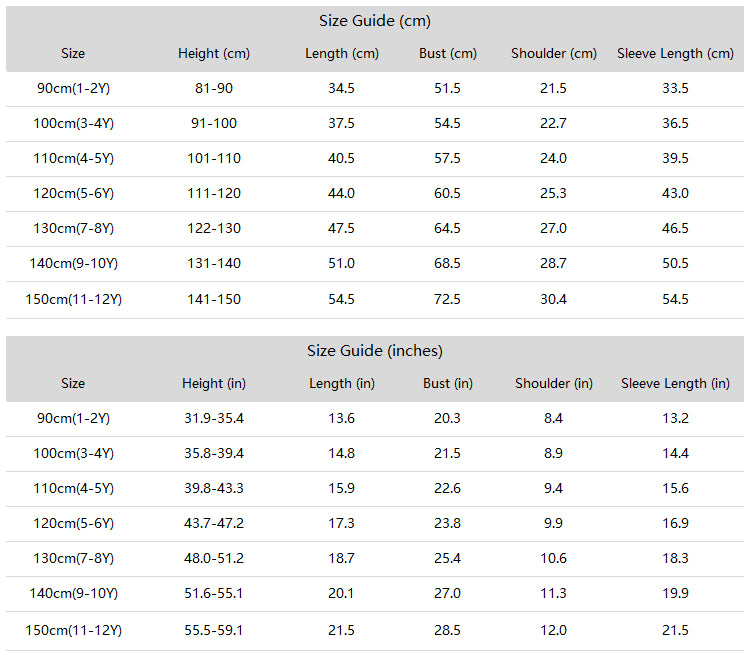Select the 10.6 shoulder value
This screenshot has width=750, height=660.
(x=553, y=558)
